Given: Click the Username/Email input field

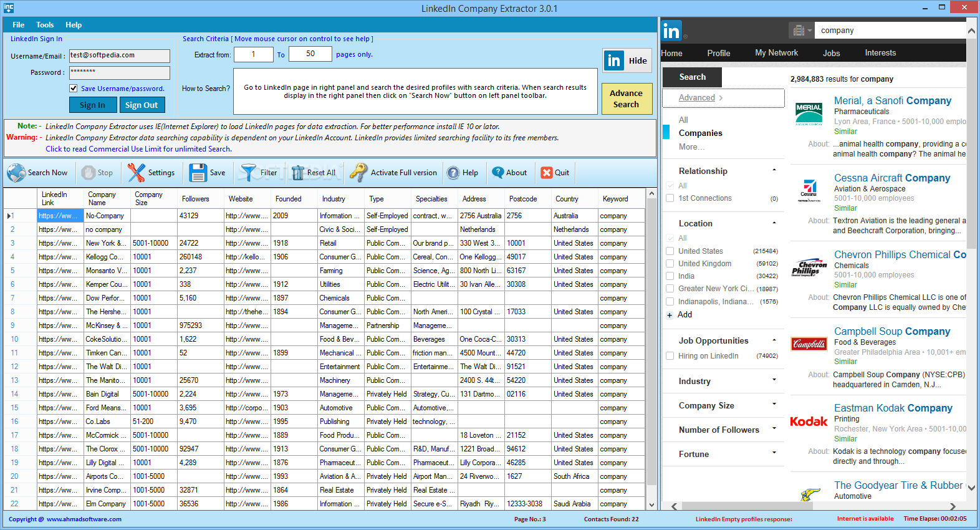Looking at the screenshot, I should pyautogui.click(x=119, y=55).
